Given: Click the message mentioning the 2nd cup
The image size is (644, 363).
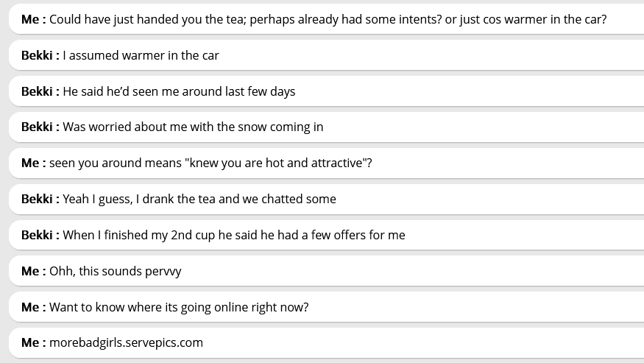Looking at the screenshot, I should (x=234, y=235).
